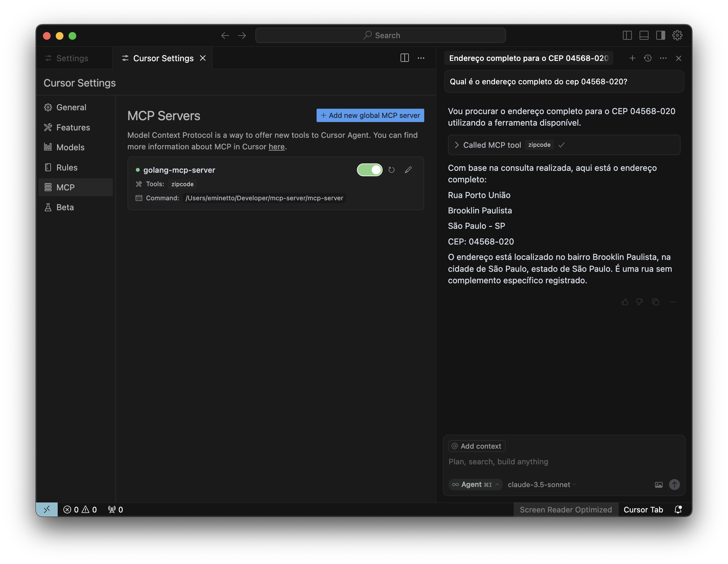Switch to the Settings tab
The height and width of the screenshot is (564, 728).
74,58
